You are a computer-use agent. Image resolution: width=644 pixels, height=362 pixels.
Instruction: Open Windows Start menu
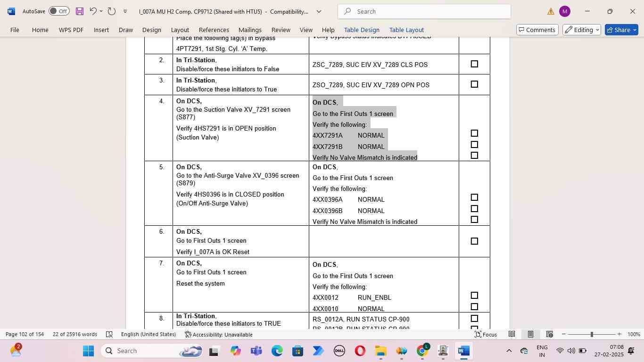[88, 351]
